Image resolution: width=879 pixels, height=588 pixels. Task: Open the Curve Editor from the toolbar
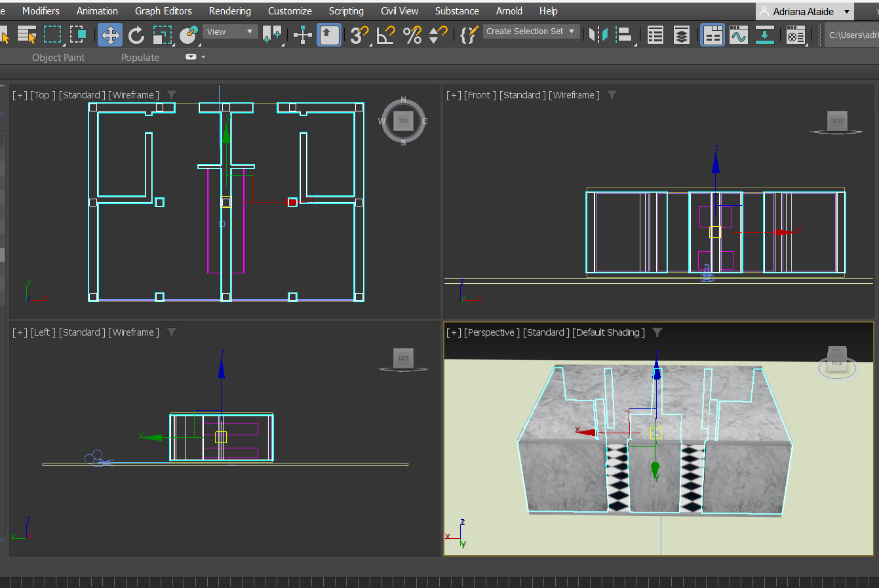738,35
